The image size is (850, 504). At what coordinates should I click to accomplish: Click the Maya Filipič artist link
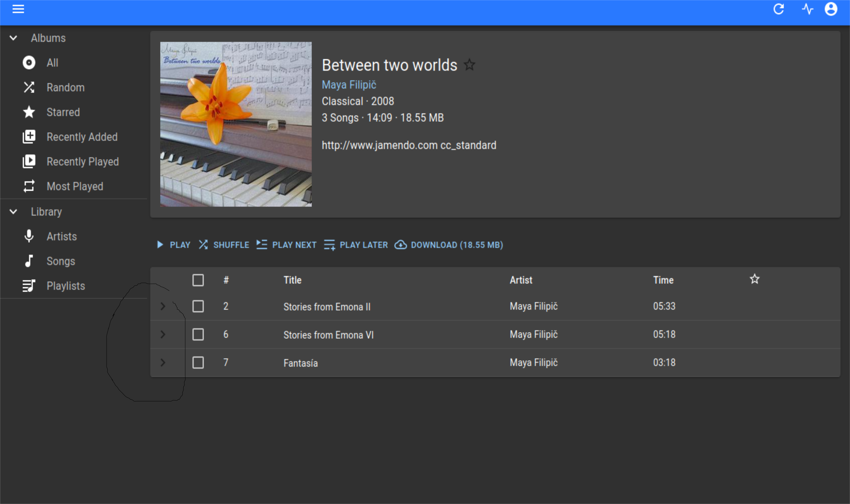click(349, 85)
